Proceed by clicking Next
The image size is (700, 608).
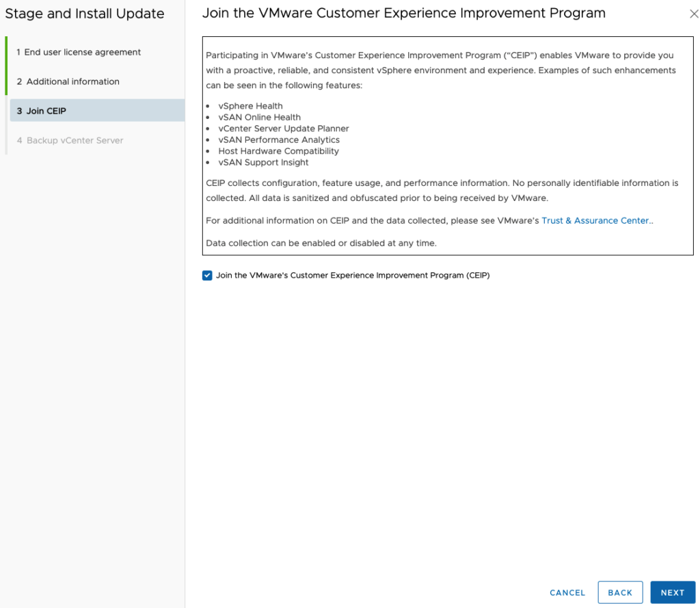click(x=672, y=592)
